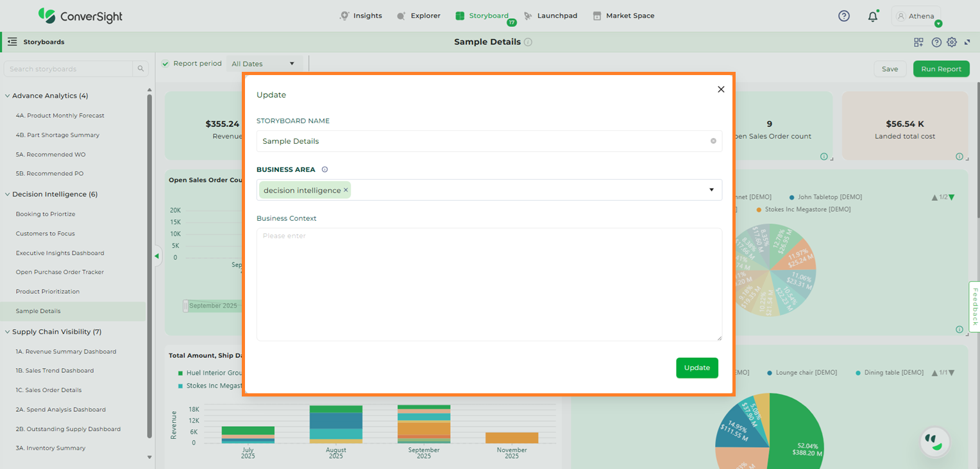The width and height of the screenshot is (980, 469).
Task: Open the Business Area dropdown arrow
Action: [x=711, y=190]
